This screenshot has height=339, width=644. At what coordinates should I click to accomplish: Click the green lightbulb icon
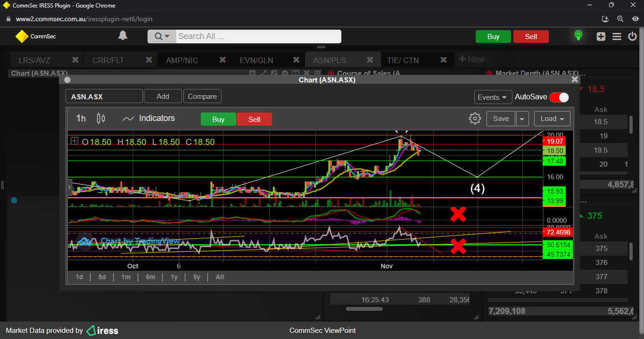pos(578,36)
